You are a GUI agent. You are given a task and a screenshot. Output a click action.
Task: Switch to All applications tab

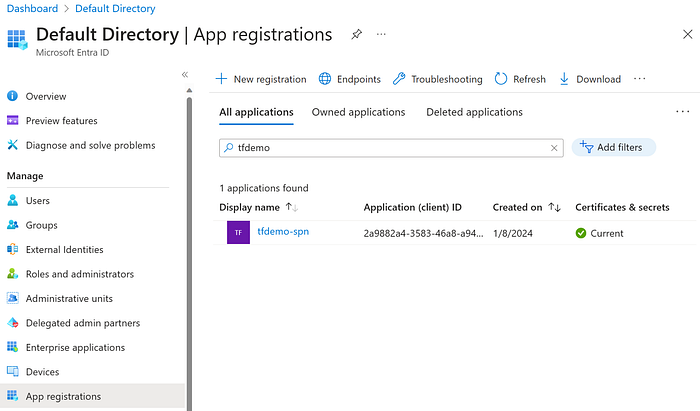coord(256,112)
